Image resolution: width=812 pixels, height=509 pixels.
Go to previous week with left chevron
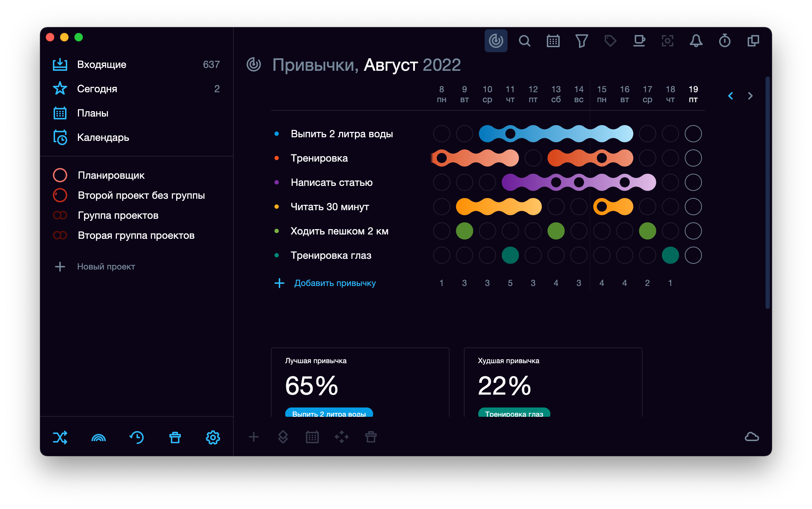click(731, 96)
